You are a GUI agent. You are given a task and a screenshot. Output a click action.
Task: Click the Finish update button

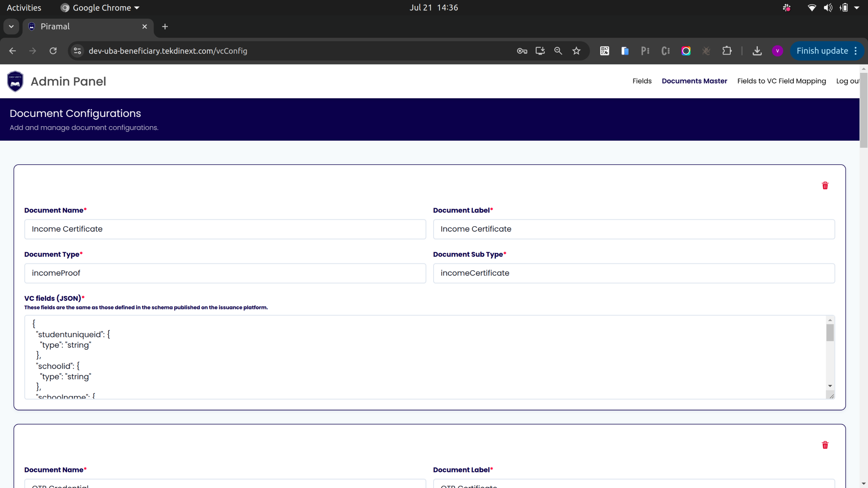822,51
